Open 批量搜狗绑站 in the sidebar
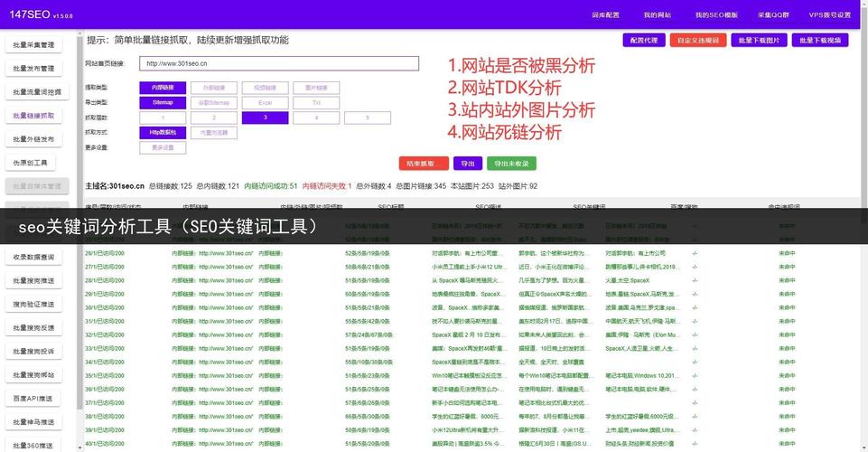The image size is (868, 452). tap(33, 375)
